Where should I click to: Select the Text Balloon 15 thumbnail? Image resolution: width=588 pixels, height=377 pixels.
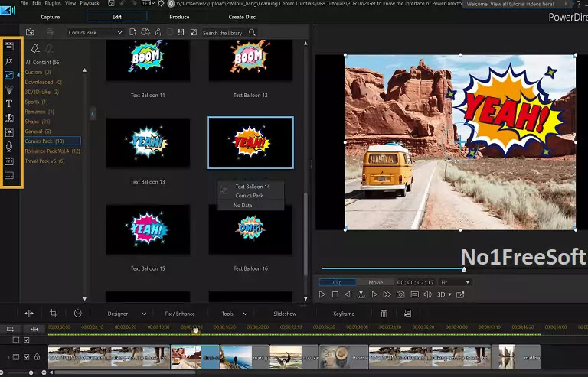tap(147, 229)
